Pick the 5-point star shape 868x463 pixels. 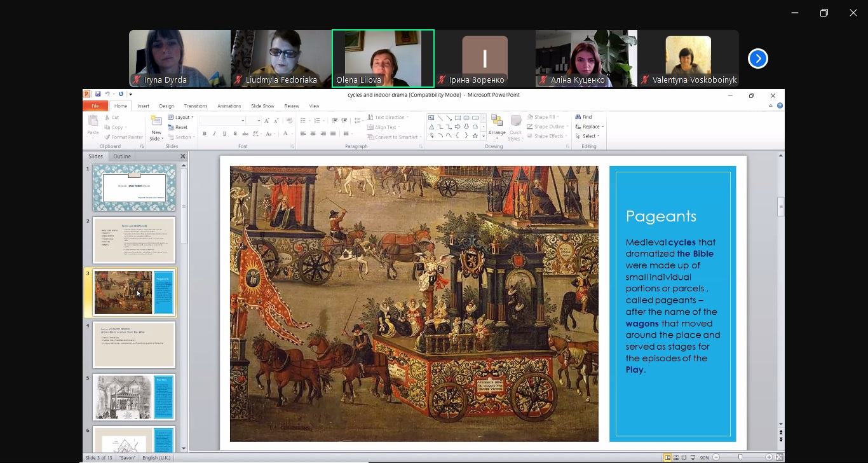475,135
